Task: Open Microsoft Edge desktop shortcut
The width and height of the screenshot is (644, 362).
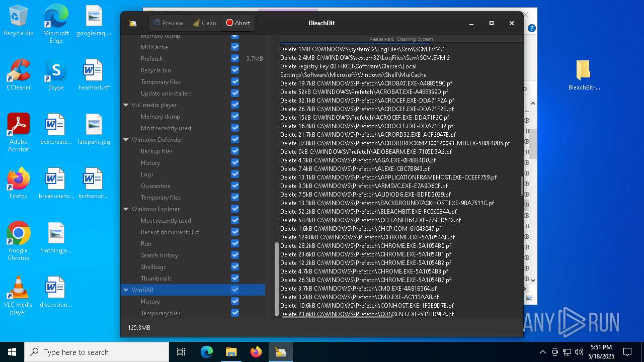Action: [x=56, y=24]
